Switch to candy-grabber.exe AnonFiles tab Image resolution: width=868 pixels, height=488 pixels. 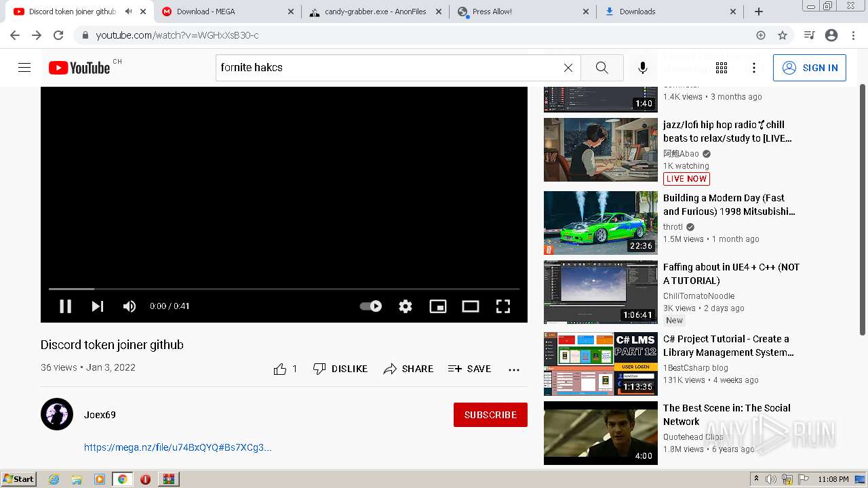tap(374, 12)
